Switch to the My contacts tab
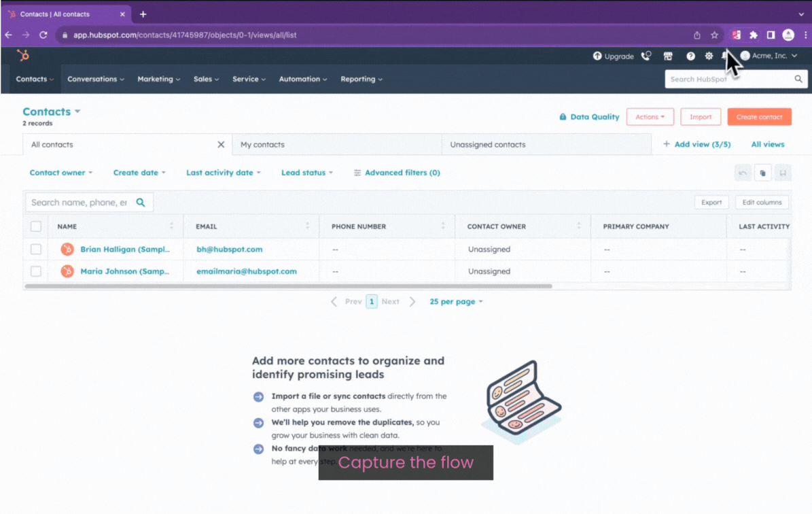 tap(263, 144)
